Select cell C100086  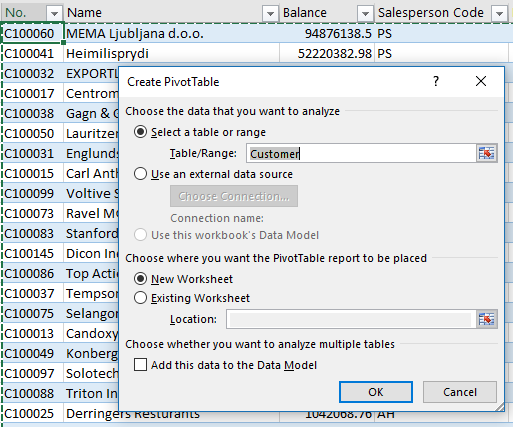33,273
